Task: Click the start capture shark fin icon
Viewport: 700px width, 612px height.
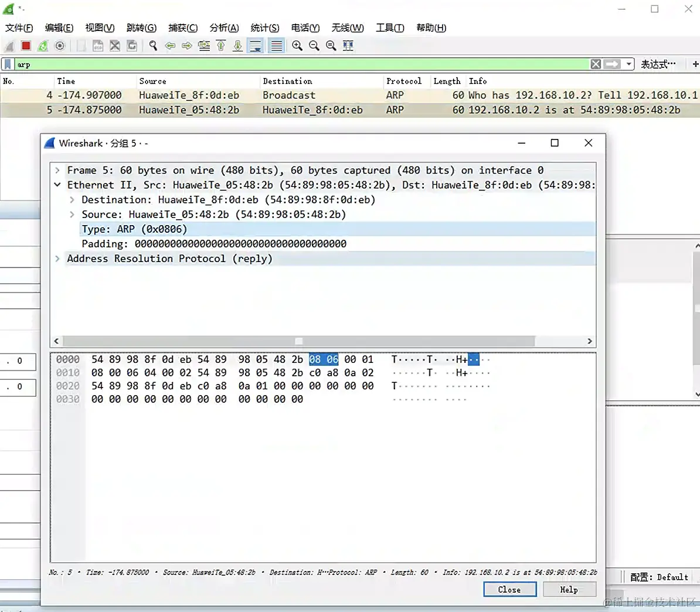Action: tap(9, 46)
